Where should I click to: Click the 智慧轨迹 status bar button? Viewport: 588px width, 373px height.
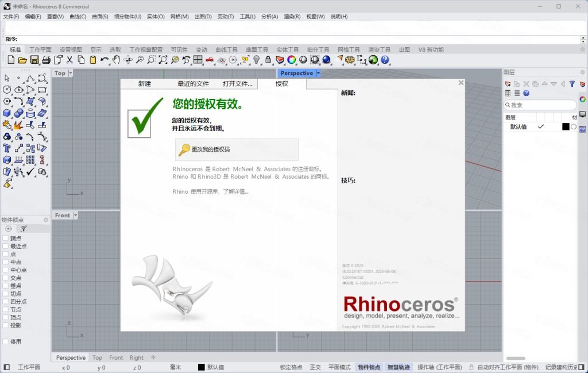tap(399, 367)
